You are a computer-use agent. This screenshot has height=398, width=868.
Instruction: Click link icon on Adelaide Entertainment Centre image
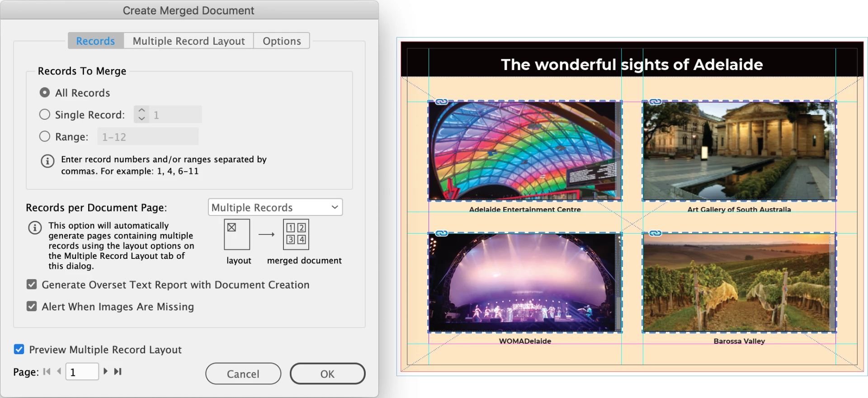point(442,102)
